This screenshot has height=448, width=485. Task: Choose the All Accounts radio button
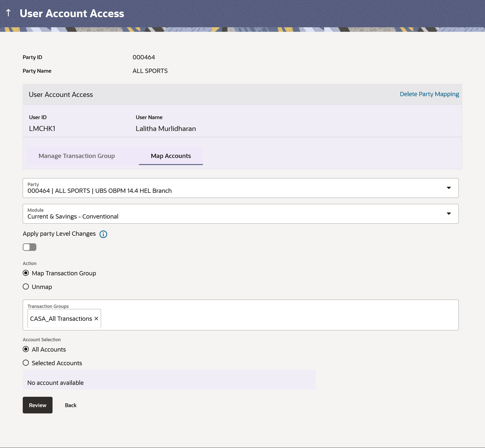point(26,349)
